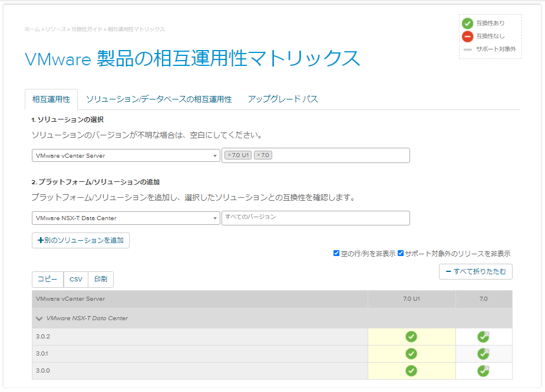The image size is (545, 392).
Task: Click the 7.0 column header
Action: click(484, 298)
